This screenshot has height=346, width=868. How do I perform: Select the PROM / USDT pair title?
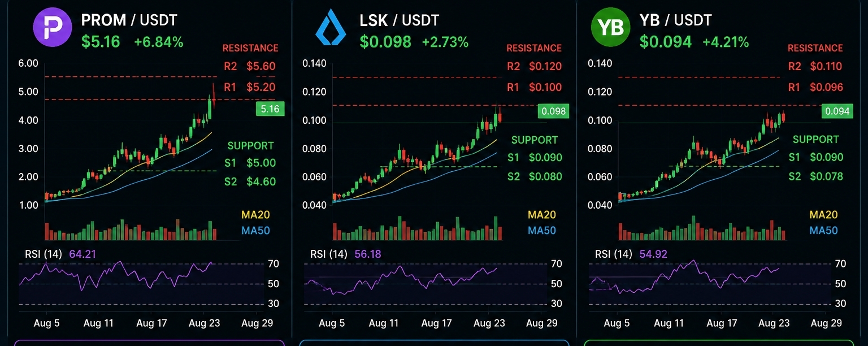(x=129, y=20)
